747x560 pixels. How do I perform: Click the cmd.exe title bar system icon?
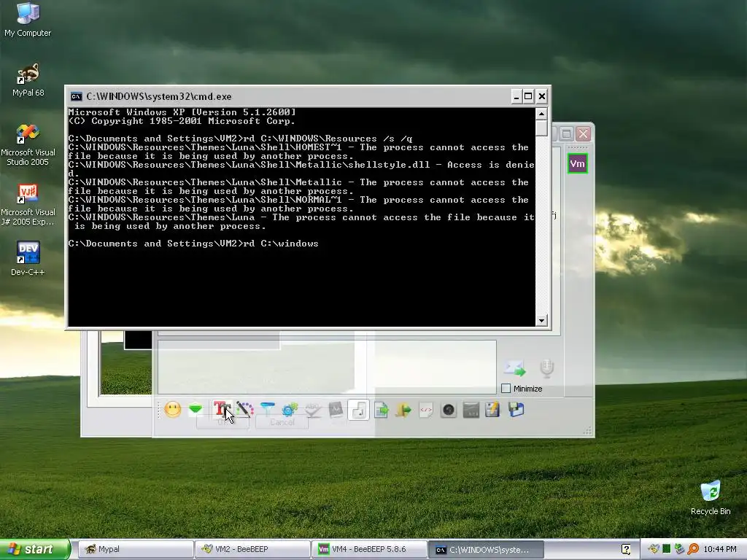(76, 97)
